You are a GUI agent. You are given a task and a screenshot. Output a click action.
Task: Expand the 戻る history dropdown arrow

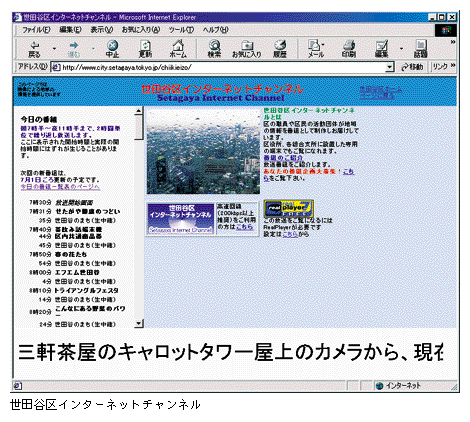coord(54,49)
